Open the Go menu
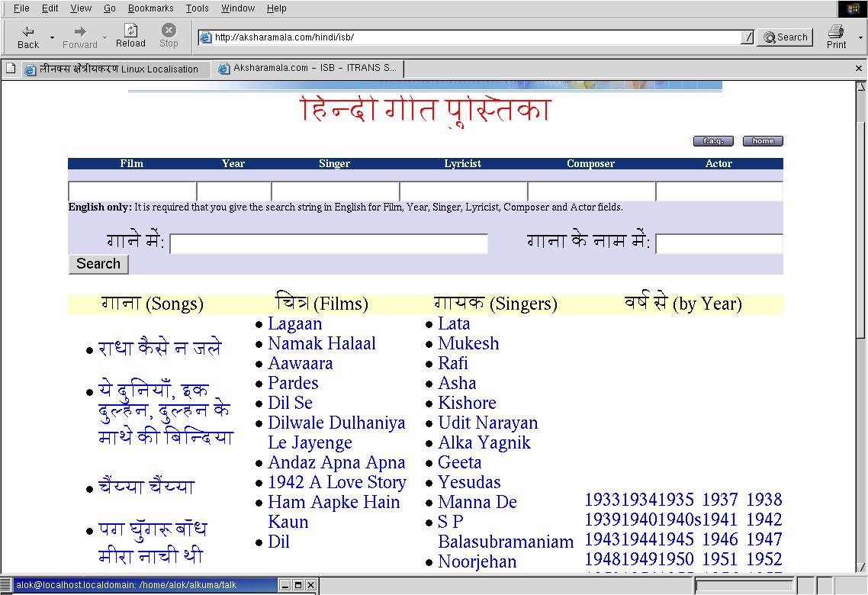Viewport: 868px width, 595px height. (x=110, y=8)
